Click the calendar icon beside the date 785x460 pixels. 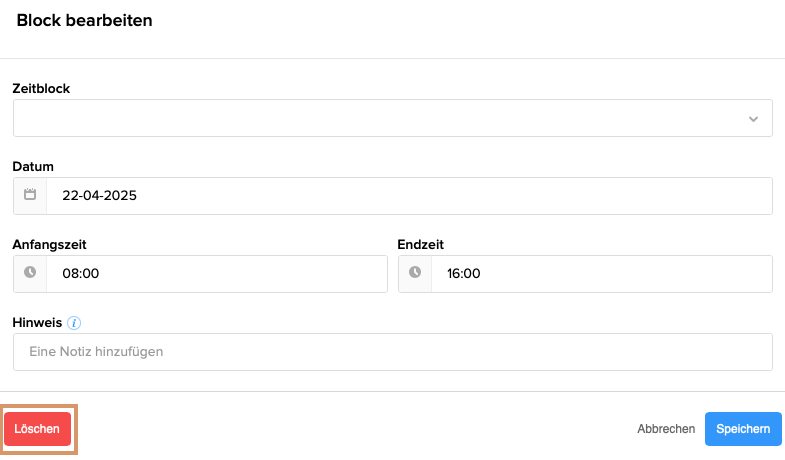pyautogui.click(x=30, y=196)
